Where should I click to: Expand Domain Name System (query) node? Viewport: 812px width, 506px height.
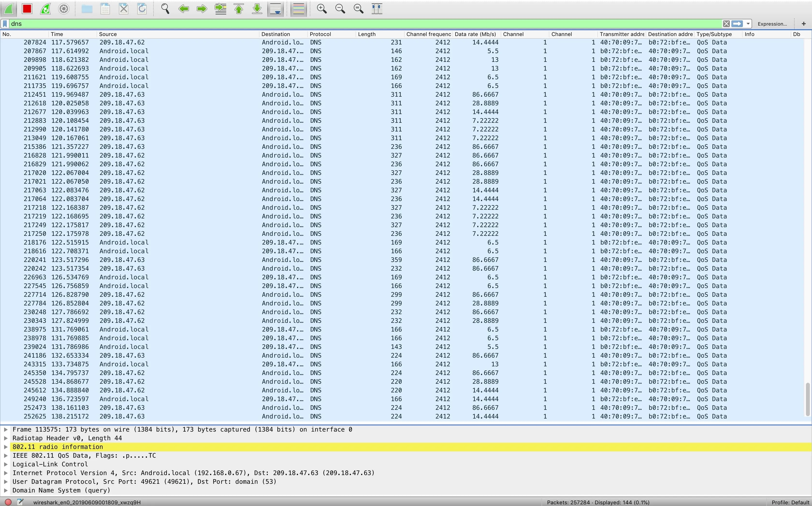[6, 490]
